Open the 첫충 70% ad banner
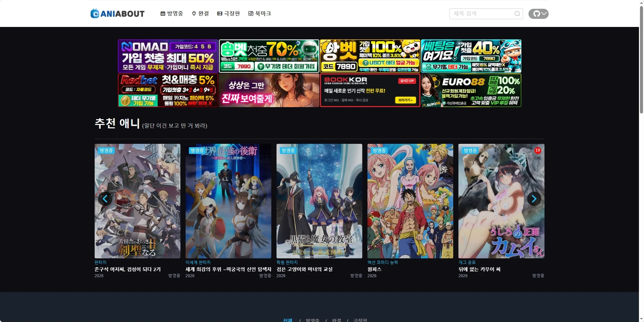Viewport: 644px width, 322px height. (x=269, y=56)
